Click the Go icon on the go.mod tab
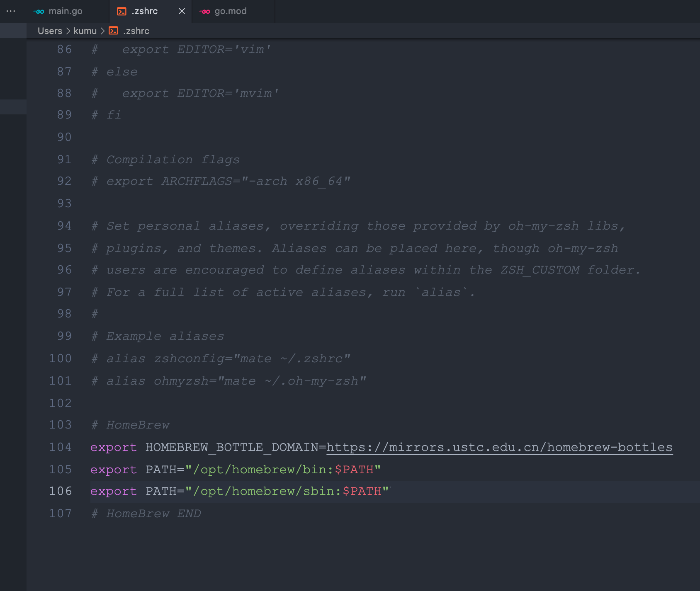Image resolution: width=700 pixels, height=591 pixels. [x=205, y=11]
